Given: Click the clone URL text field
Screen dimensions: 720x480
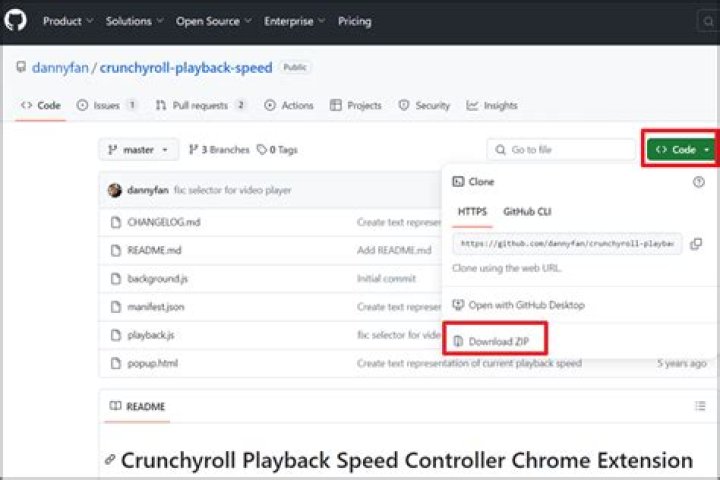Looking at the screenshot, I should click(x=567, y=244).
